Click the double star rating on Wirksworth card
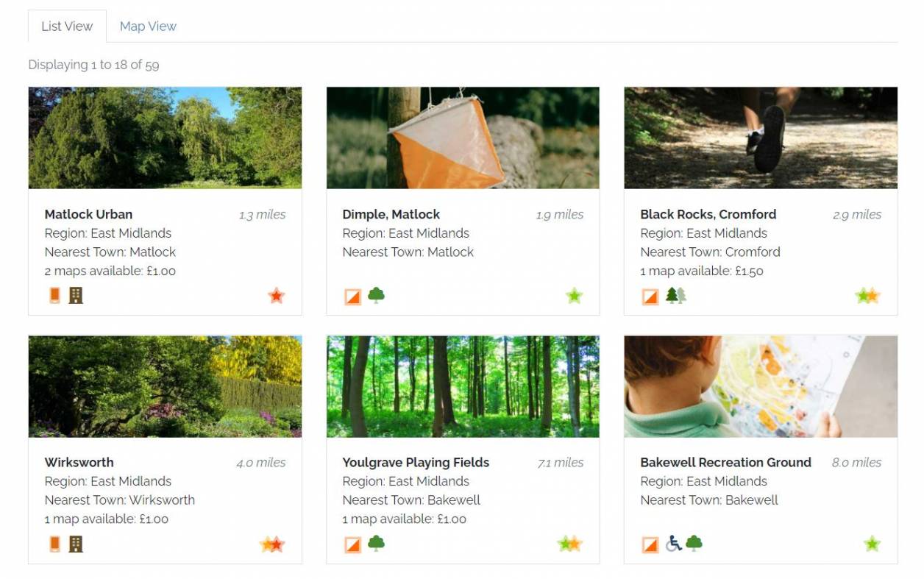 coord(272,544)
